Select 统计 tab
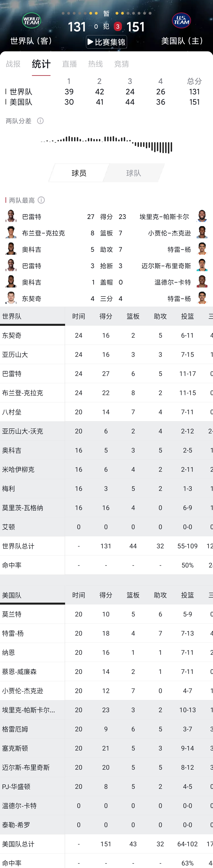The image size is (213, 868). pos(41,64)
